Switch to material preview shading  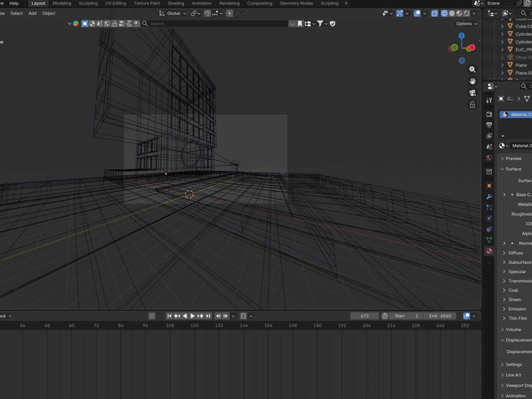459,13
